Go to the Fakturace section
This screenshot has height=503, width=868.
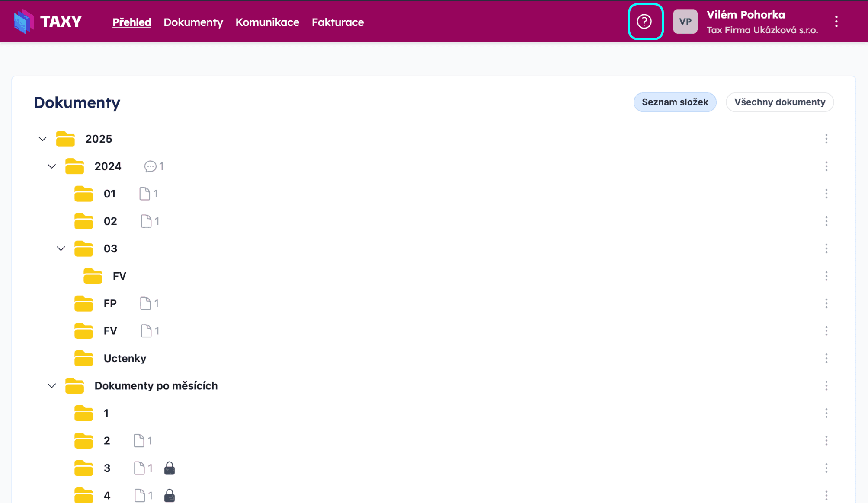click(x=337, y=22)
